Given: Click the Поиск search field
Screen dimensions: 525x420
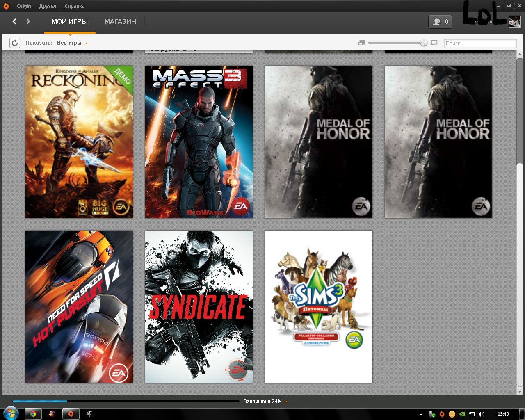Looking at the screenshot, I should click(x=480, y=43).
